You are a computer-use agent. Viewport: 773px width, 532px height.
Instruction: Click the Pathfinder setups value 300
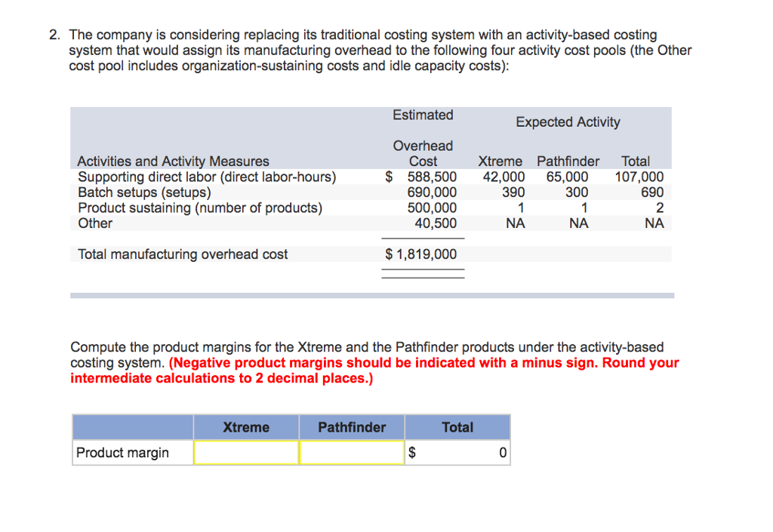tap(577, 192)
